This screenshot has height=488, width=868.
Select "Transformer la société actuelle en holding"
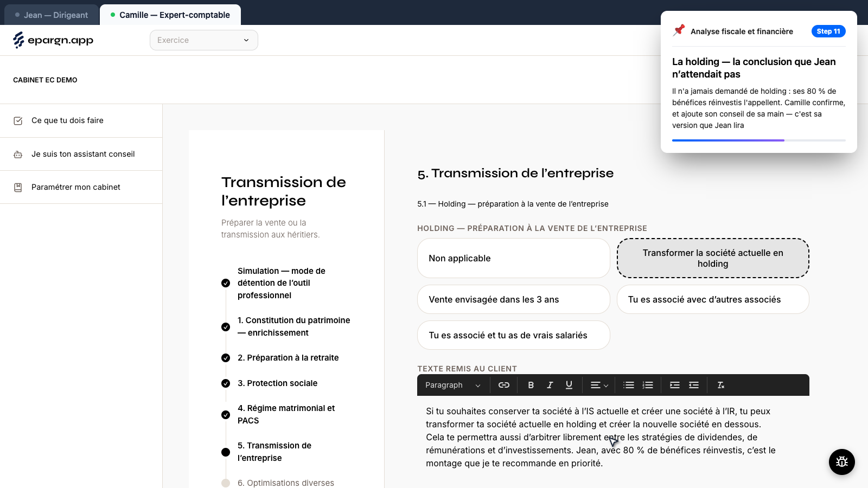(713, 258)
